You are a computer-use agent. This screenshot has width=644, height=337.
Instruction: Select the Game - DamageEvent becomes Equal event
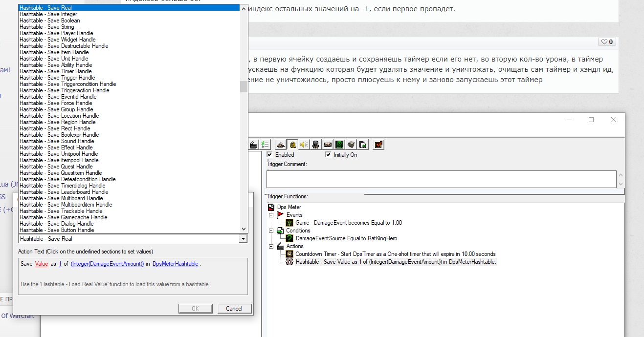tap(349, 223)
